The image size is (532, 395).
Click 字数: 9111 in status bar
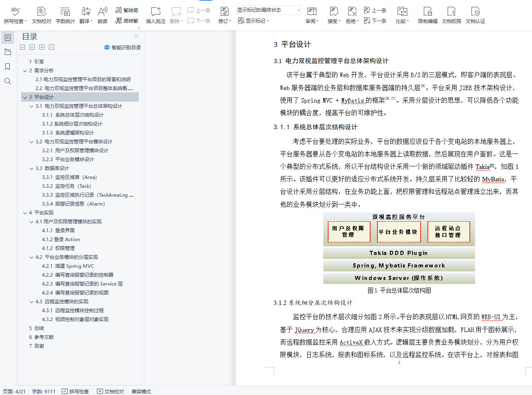pyautogui.click(x=44, y=391)
